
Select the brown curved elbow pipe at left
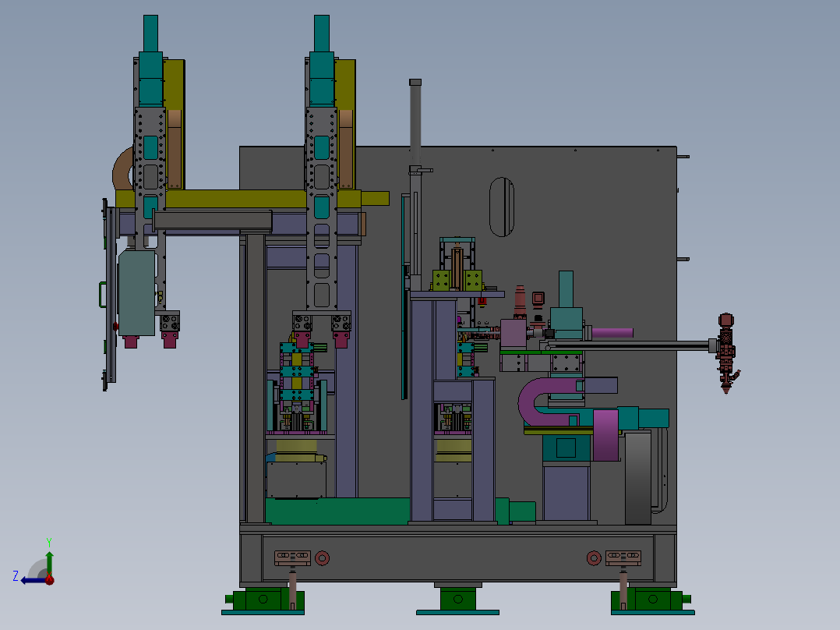click(x=122, y=168)
